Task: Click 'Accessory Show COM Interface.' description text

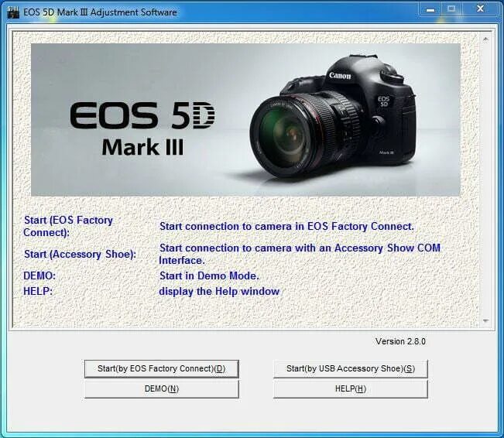Action: [x=300, y=254]
